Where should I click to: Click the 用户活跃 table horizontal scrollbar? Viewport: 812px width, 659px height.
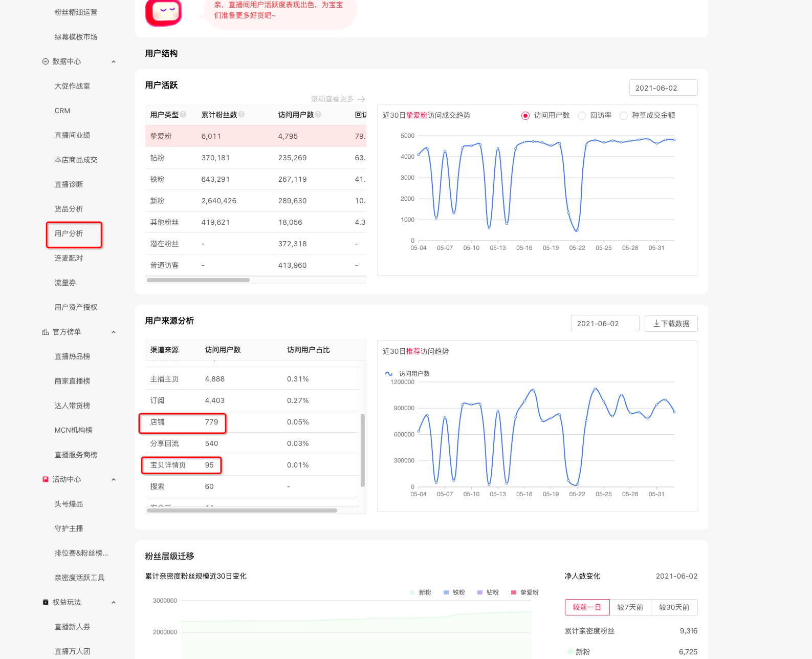tap(198, 280)
